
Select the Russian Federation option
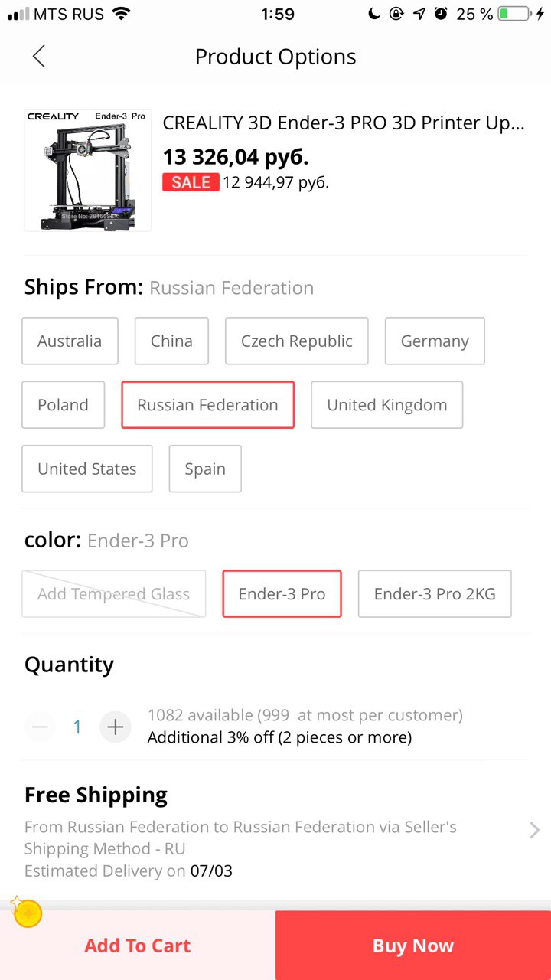207,405
